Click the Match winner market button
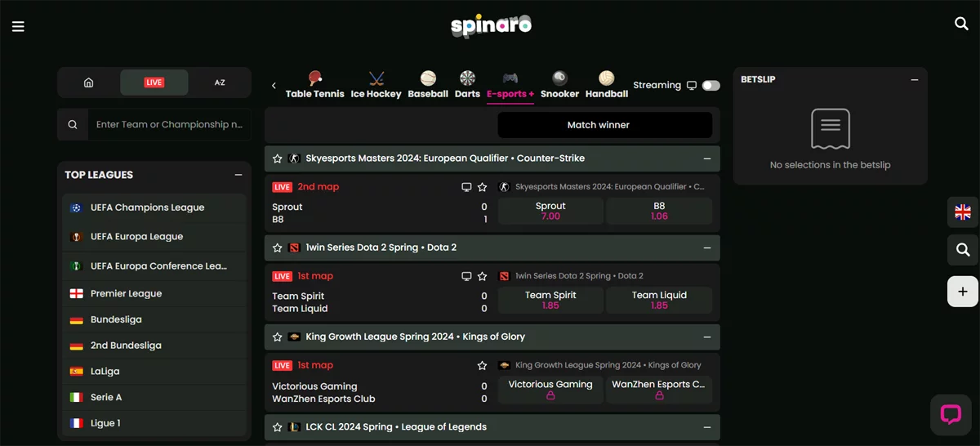The image size is (980, 446). (605, 125)
